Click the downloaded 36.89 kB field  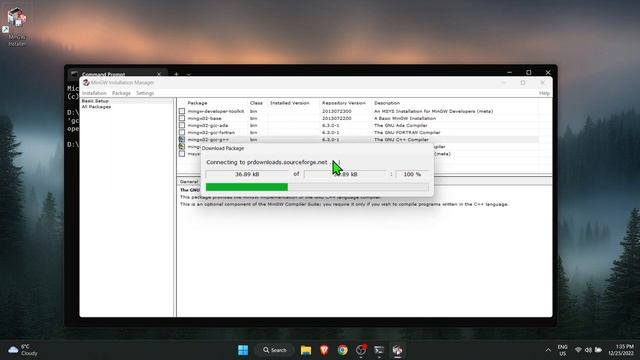[247, 174]
